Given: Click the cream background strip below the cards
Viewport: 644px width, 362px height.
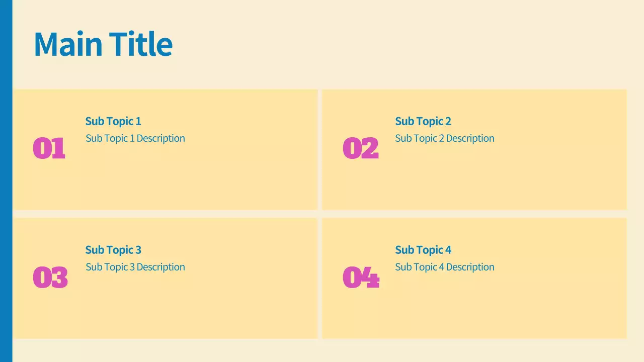Looking at the screenshot, I should (322, 350).
